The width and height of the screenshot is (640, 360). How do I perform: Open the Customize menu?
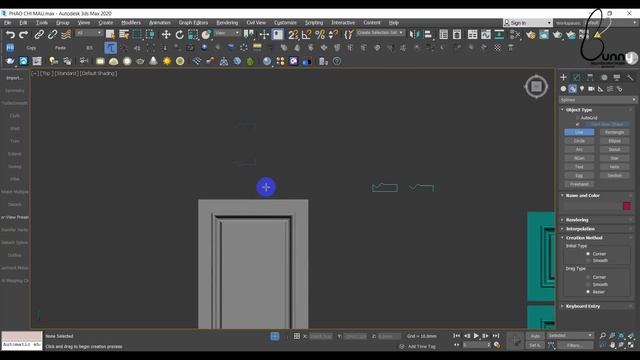pos(285,23)
